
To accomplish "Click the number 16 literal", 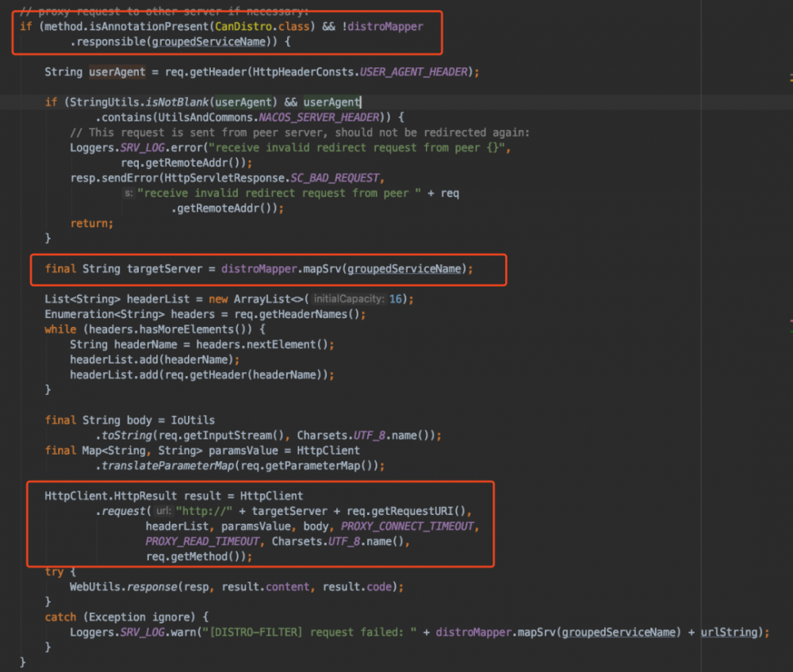I will point(395,299).
